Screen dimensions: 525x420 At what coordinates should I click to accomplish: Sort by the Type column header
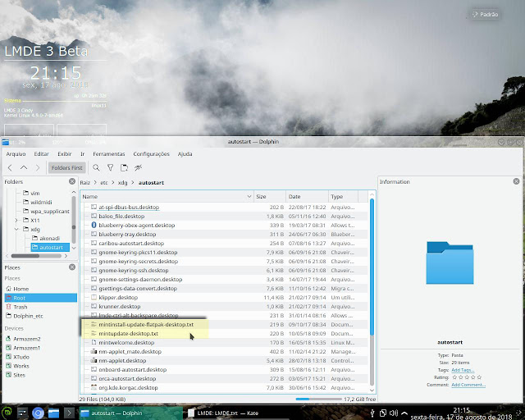pos(343,197)
